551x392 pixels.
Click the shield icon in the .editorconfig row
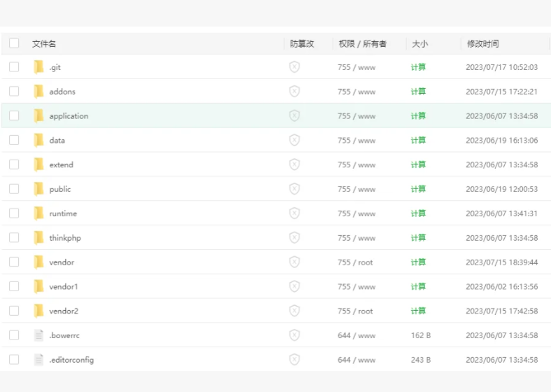295,360
